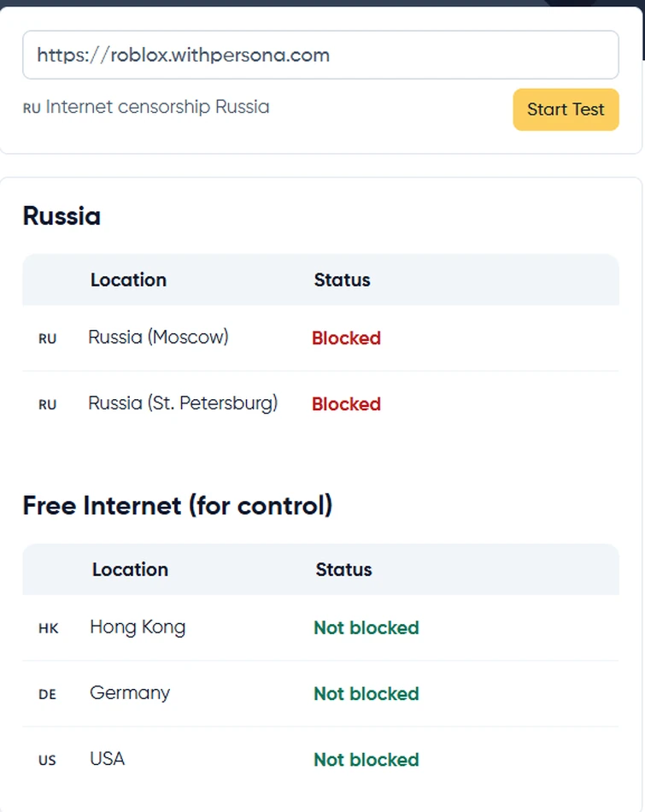Click Not blocked status for Germany
645x812 pixels.
(x=366, y=694)
